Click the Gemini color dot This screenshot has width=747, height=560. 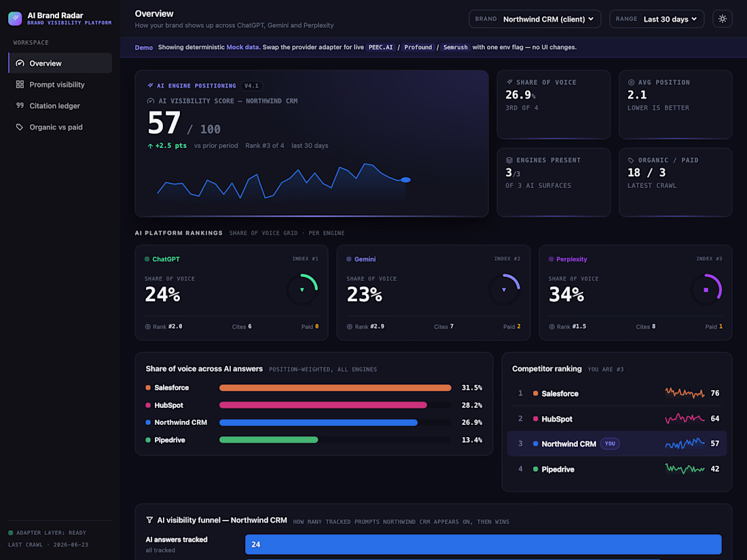(x=349, y=259)
